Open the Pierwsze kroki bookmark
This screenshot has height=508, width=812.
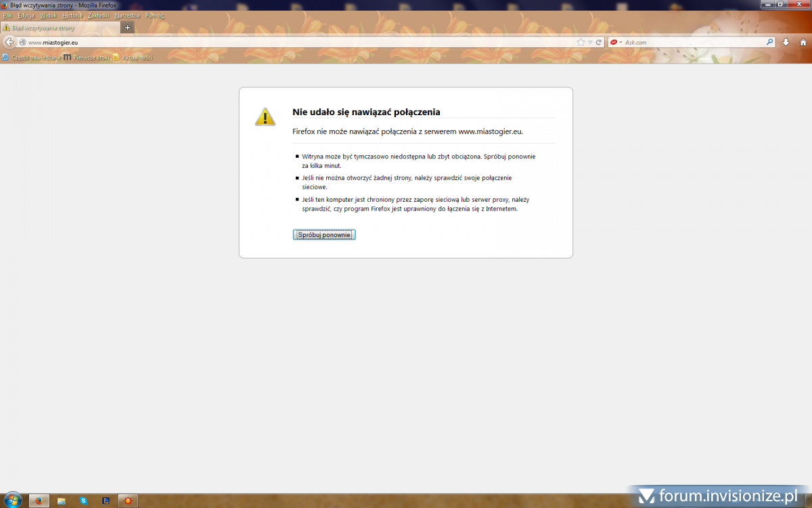87,58
